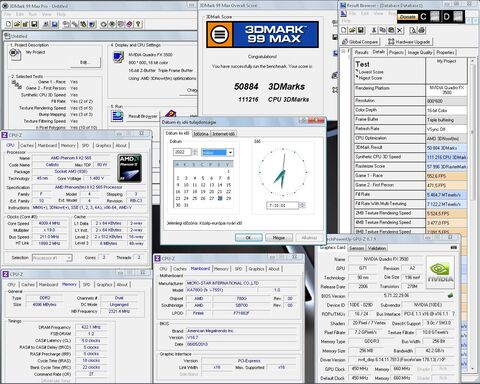Image resolution: width=480 pixels, height=384 pixels.
Task: Switch to the Internet idő tab
Action: [x=224, y=134]
